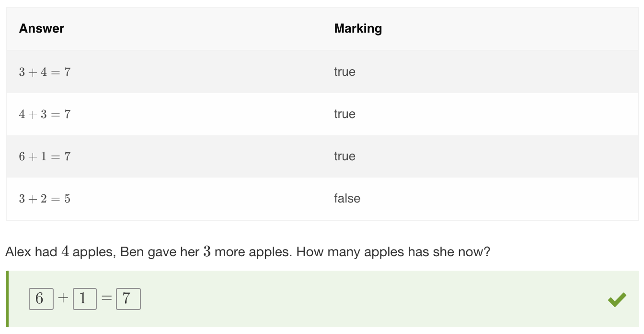Click the plus sign in the equation
This screenshot has height=334, width=644.
coord(63,298)
